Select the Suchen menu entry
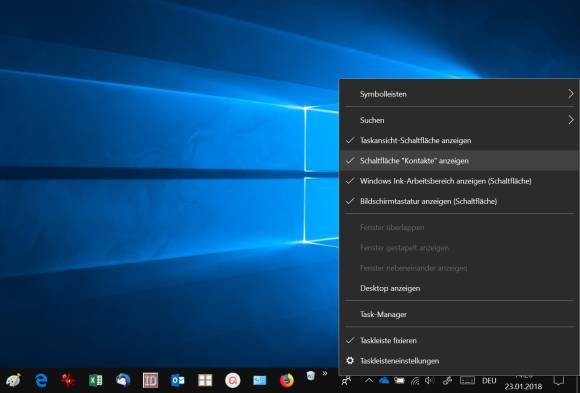This screenshot has height=393, width=580. point(459,120)
